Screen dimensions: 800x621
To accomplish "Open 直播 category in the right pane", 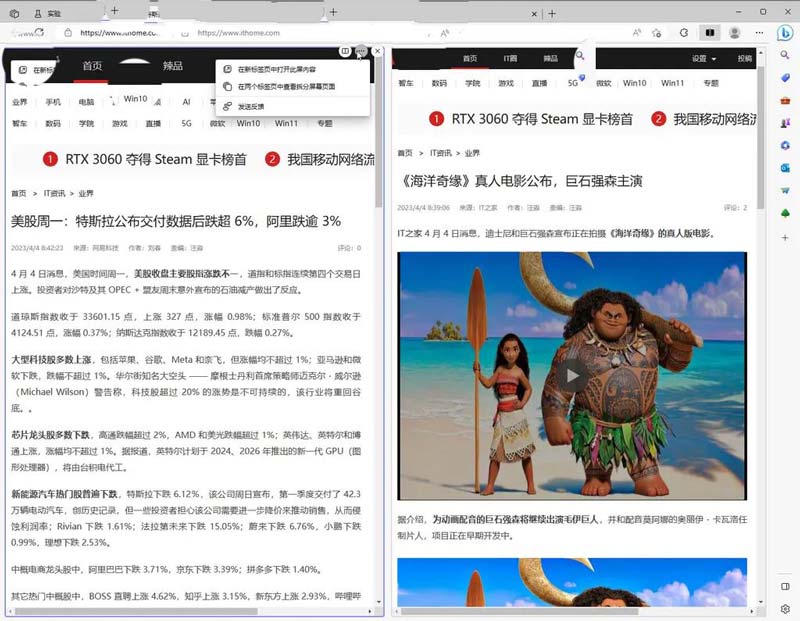I will tap(539, 83).
